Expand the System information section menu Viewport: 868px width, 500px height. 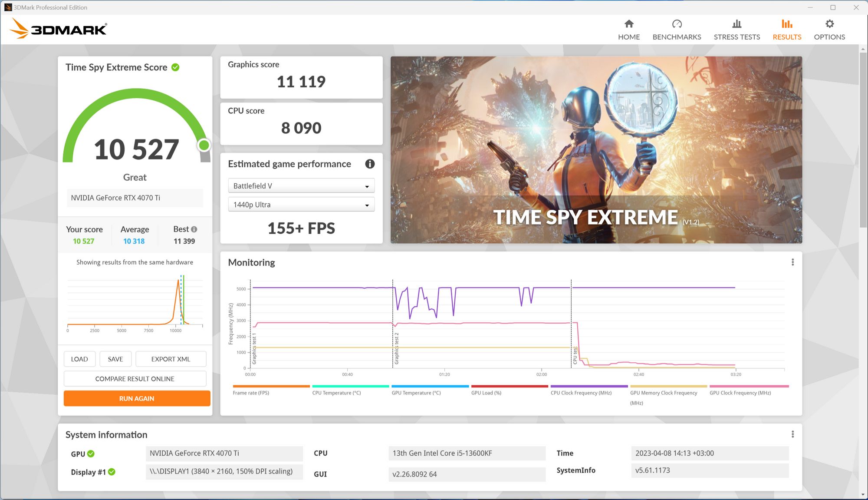pyautogui.click(x=793, y=434)
